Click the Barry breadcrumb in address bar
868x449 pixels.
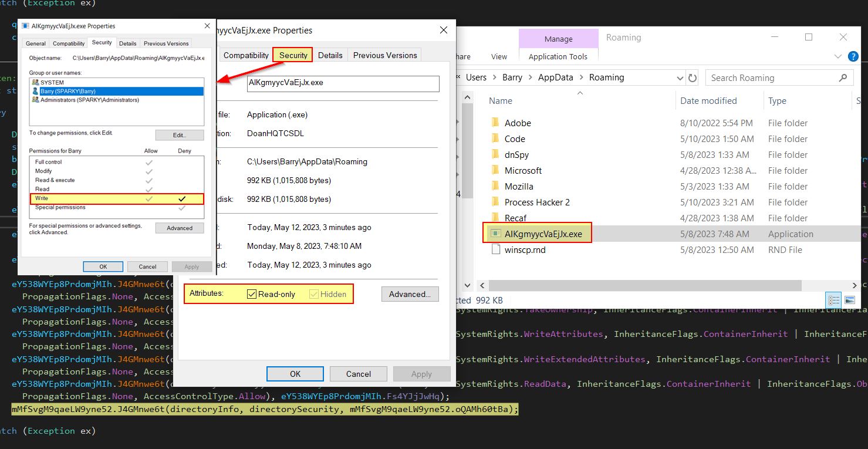pyautogui.click(x=512, y=77)
